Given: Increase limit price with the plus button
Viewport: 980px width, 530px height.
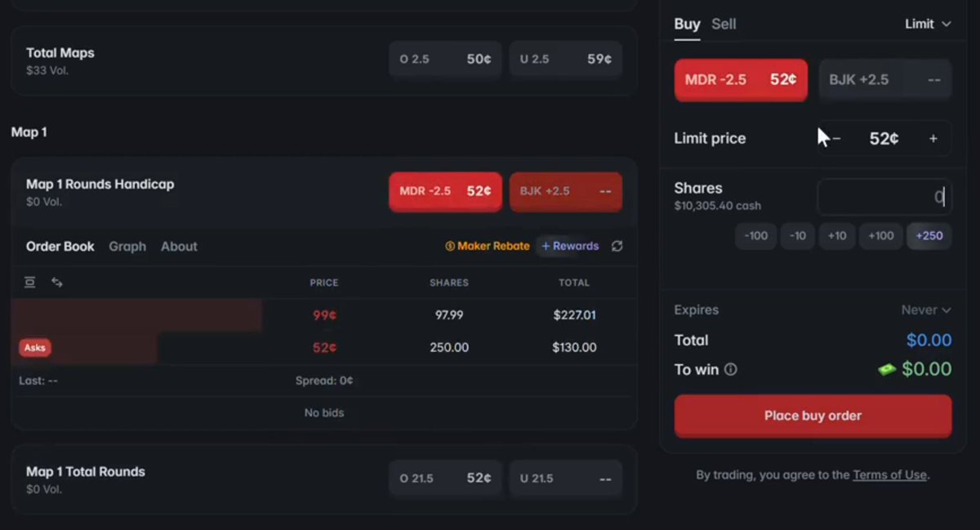Looking at the screenshot, I should (x=933, y=139).
